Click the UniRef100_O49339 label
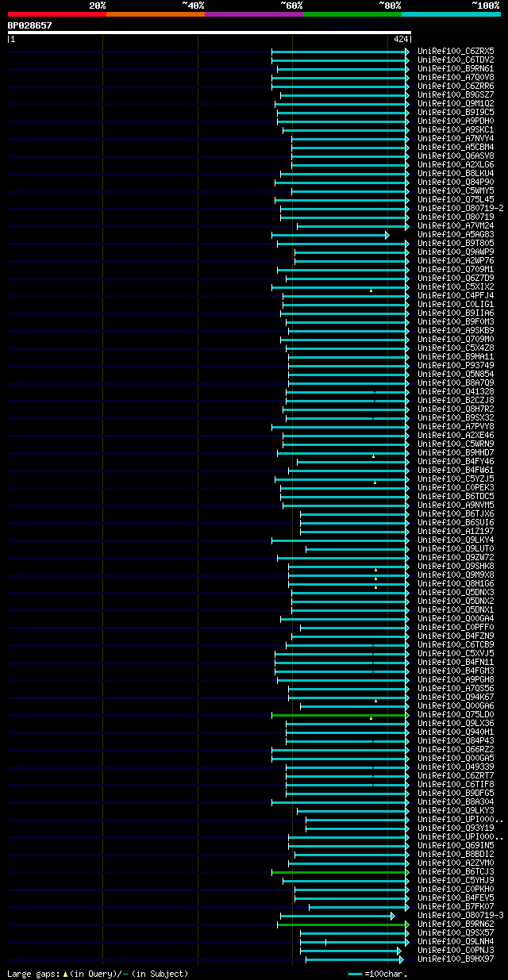Screen dimensions: 508x980 (x=456, y=767)
